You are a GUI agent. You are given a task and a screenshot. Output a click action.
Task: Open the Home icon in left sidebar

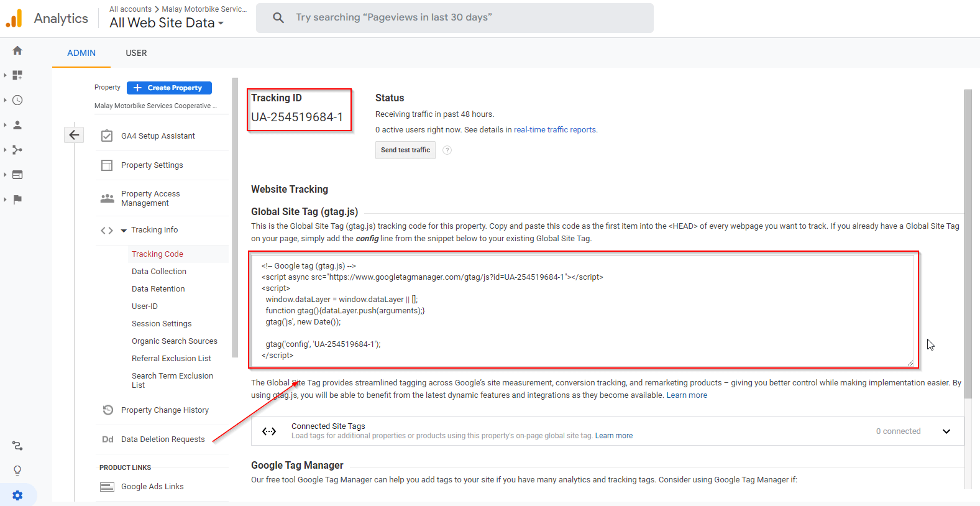pyautogui.click(x=17, y=50)
